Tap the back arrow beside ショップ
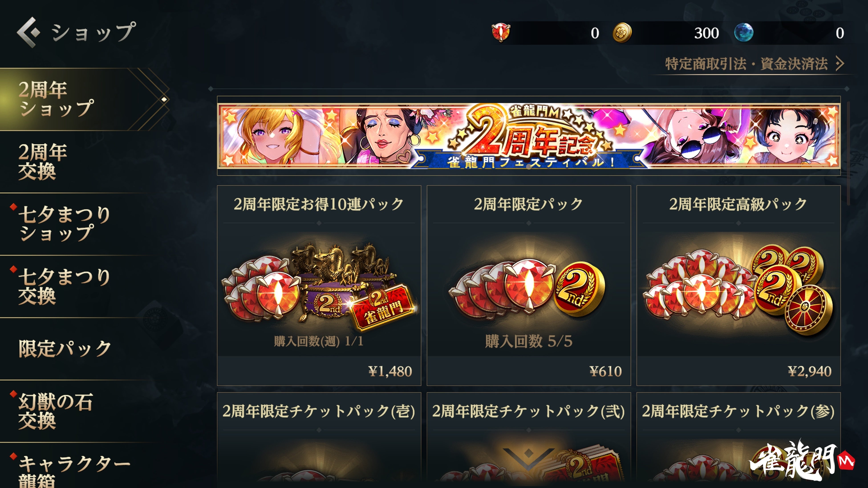Screen dimensions: 868x488 (28, 32)
